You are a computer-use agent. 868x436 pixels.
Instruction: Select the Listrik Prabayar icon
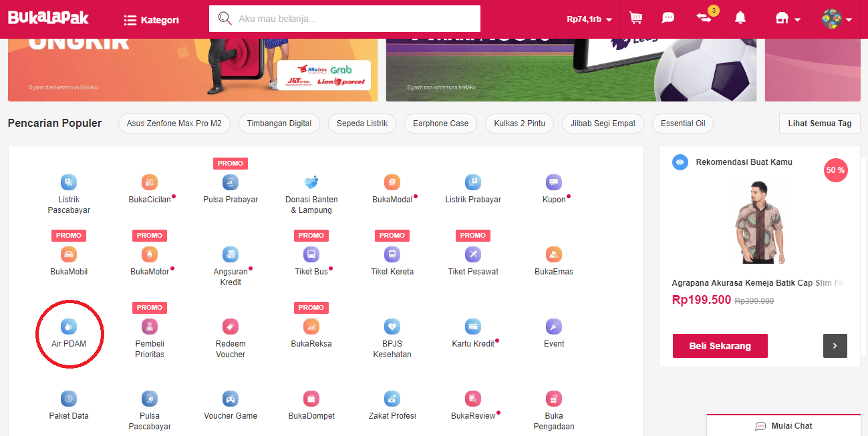pyautogui.click(x=473, y=182)
